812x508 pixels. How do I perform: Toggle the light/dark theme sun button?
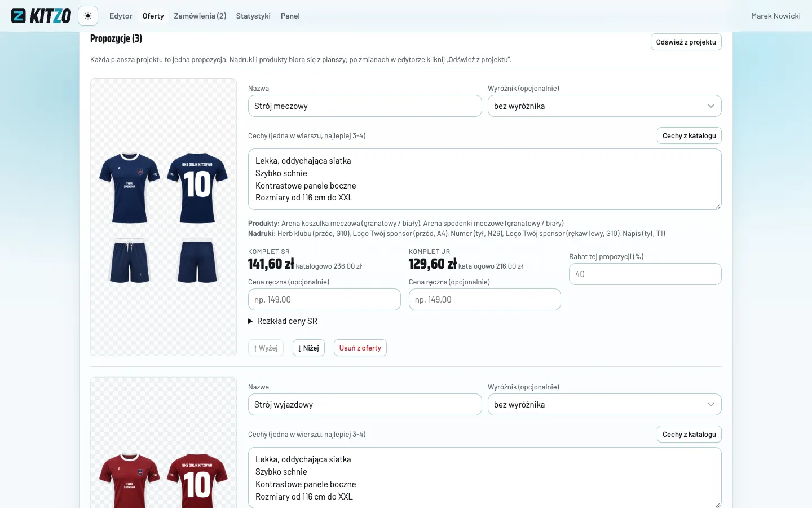(88, 16)
